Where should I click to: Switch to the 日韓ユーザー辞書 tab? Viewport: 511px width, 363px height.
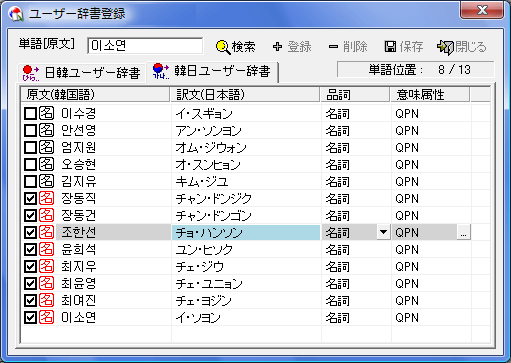[82, 72]
